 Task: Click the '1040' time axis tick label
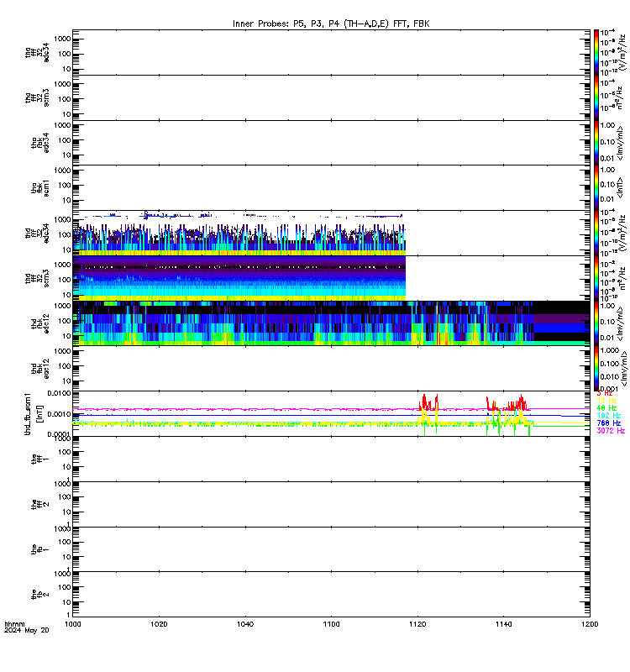(245, 624)
